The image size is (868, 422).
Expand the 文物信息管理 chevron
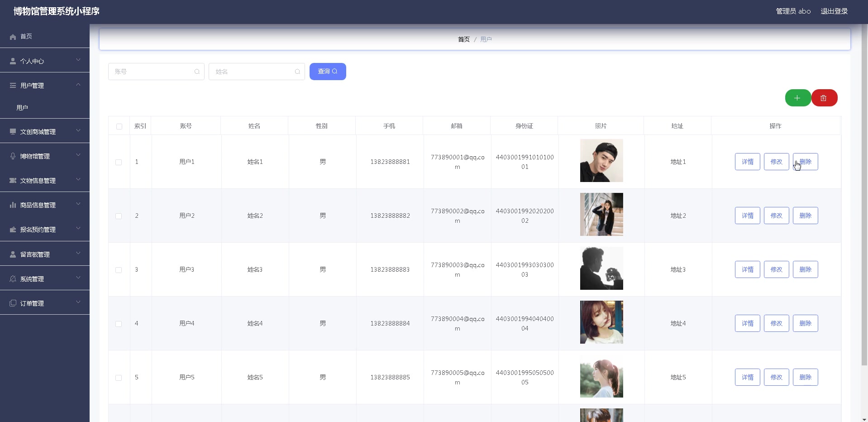(78, 180)
